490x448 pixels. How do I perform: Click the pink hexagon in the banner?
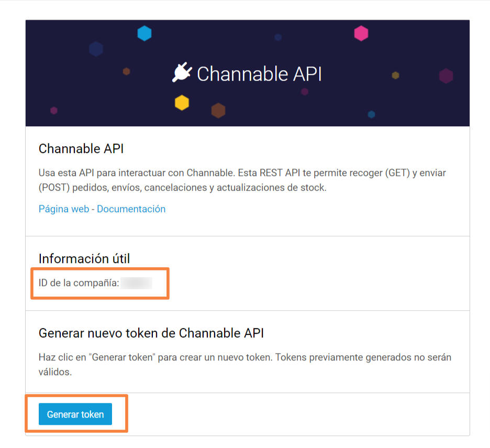click(x=361, y=34)
